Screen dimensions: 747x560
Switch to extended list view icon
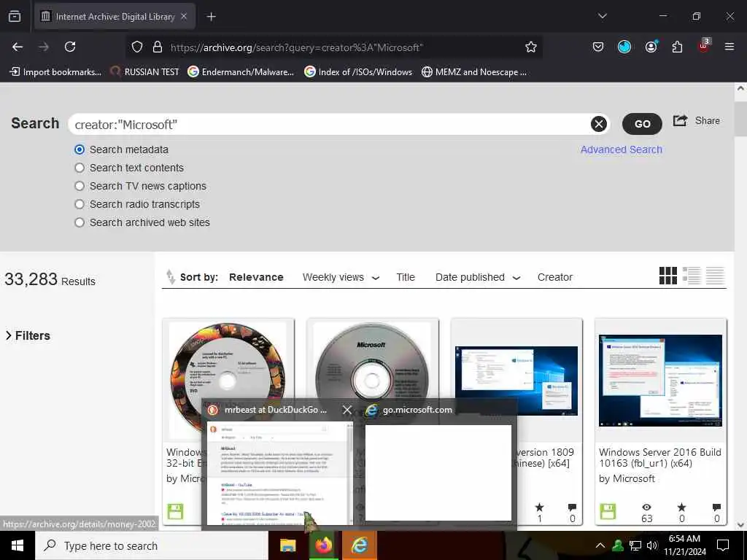tap(692, 276)
